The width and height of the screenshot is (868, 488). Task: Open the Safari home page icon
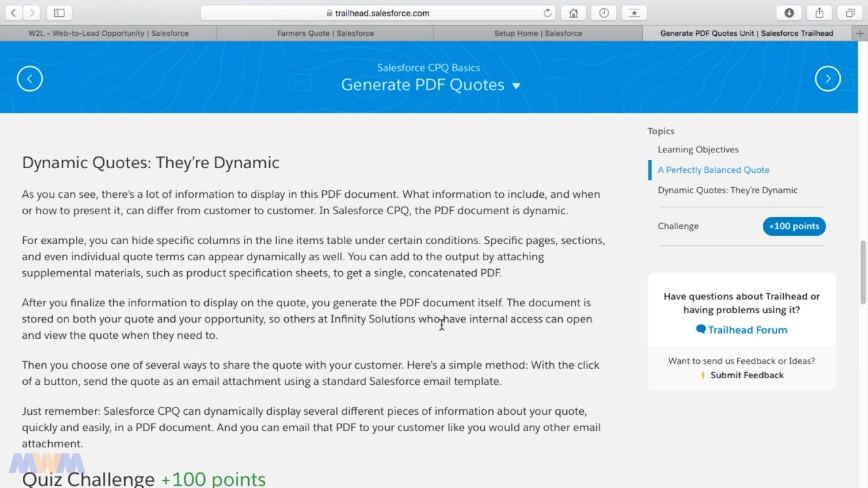tap(573, 13)
